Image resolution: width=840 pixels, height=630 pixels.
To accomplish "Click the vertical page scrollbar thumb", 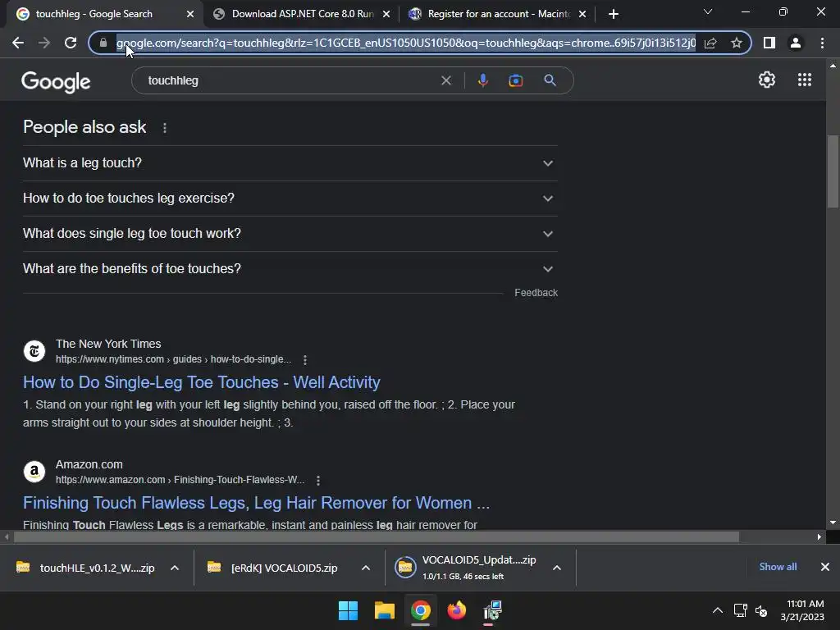I will (x=833, y=171).
